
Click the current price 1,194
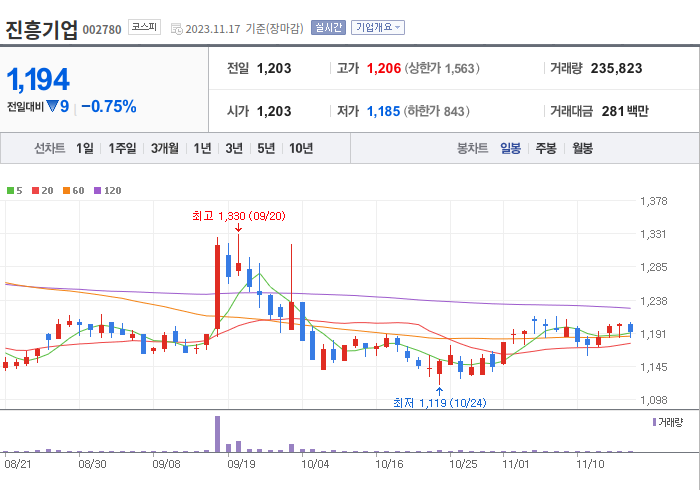[38, 80]
